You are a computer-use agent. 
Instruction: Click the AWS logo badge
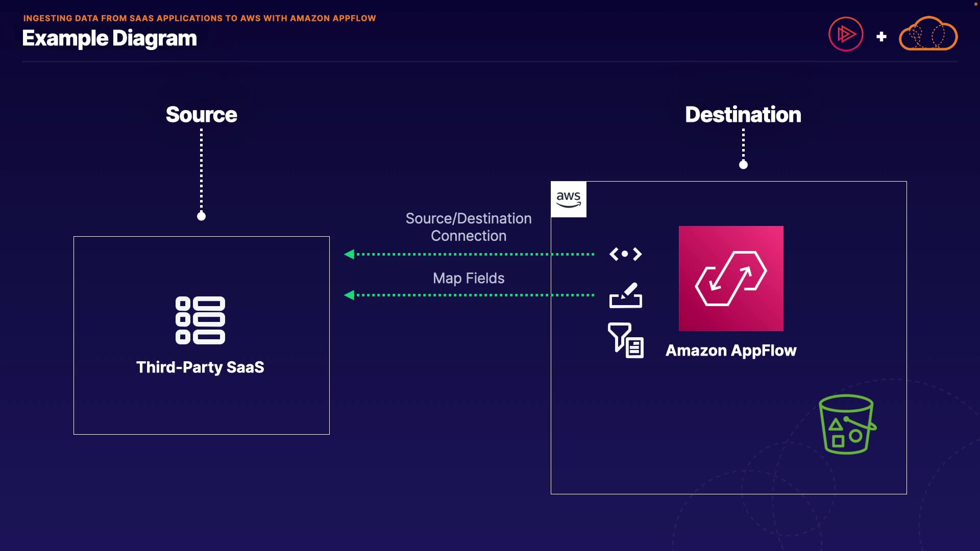(x=569, y=199)
